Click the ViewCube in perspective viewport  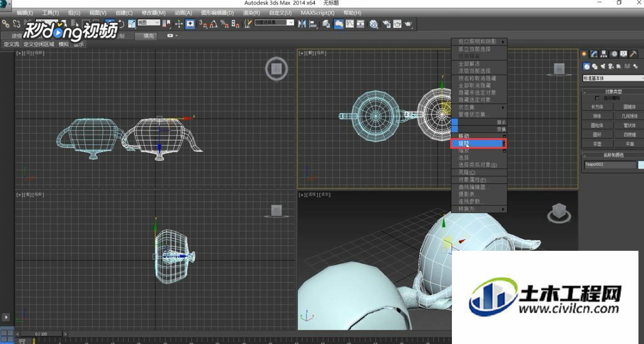(559, 213)
